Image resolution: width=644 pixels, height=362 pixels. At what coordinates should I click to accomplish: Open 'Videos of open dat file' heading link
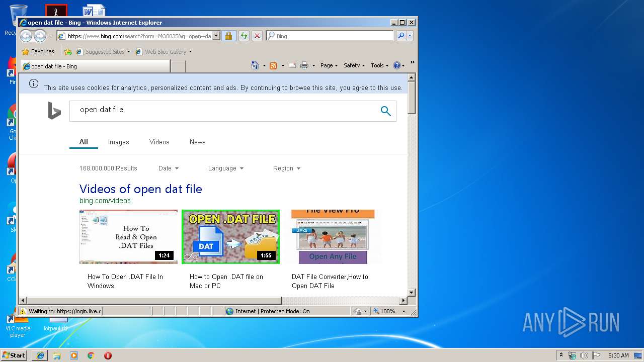pos(141,189)
